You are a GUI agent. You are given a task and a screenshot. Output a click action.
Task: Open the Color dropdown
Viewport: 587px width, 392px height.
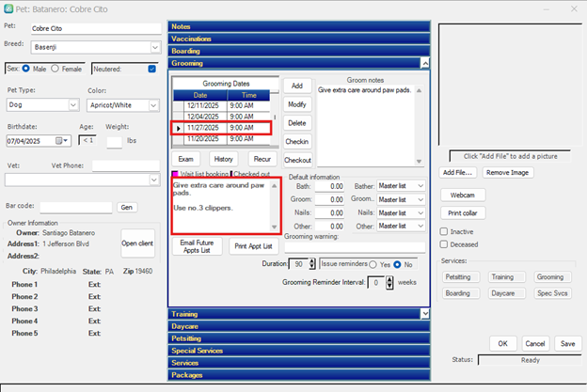[x=153, y=105]
